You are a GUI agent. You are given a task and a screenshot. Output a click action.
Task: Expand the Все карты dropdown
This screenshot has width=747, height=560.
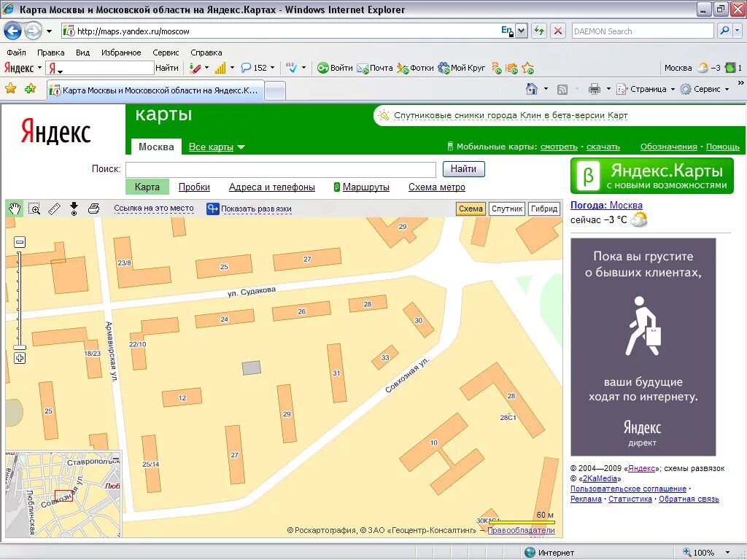(216, 147)
